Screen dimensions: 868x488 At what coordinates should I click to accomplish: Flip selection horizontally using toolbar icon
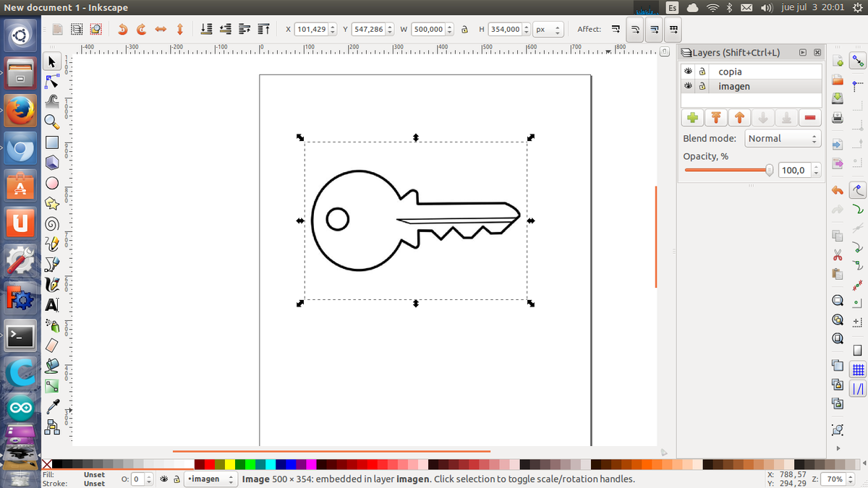(x=161, y=30)
